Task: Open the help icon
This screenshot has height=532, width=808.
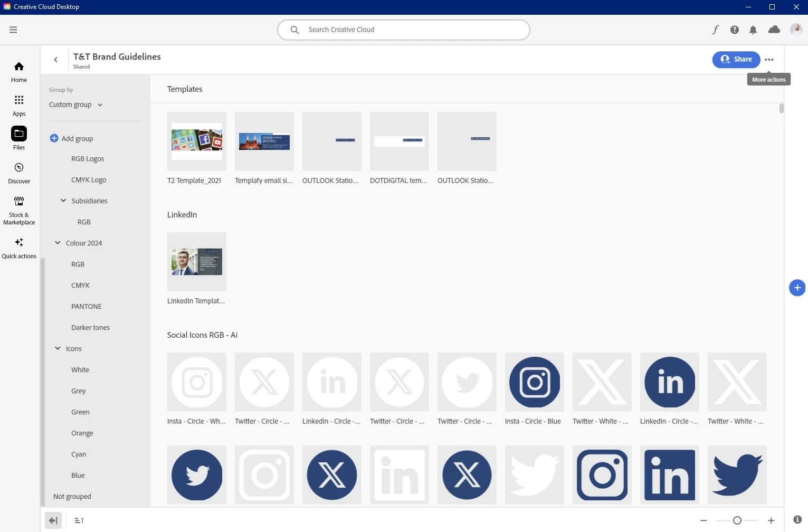Action: (735, 30)
